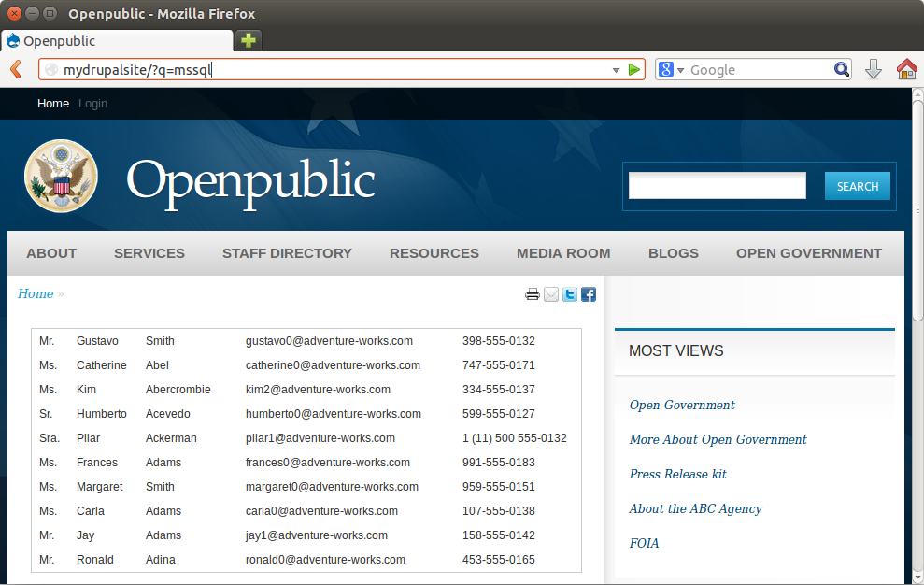Go to Firefox Home page icon

point(907,69)
